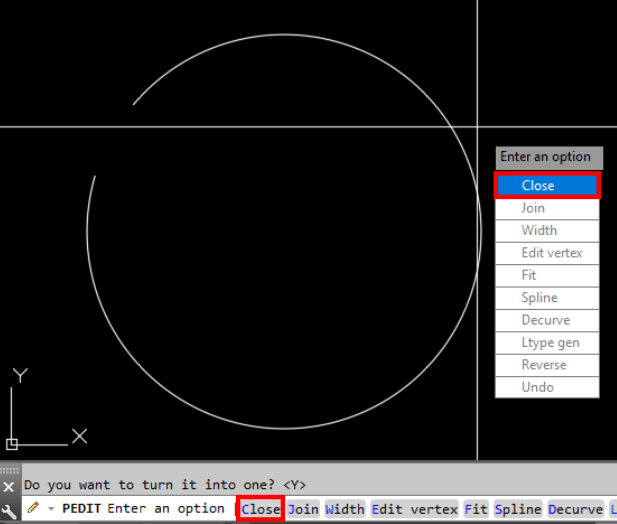Choose Ltype gen menu entry
The width and height of the screenshot is (617, 524).
547,343
